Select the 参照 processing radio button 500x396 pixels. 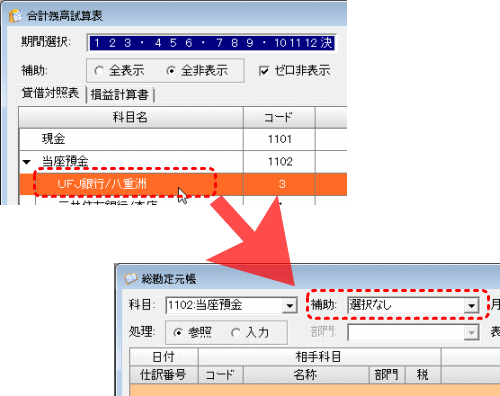[x=178, y=333]
